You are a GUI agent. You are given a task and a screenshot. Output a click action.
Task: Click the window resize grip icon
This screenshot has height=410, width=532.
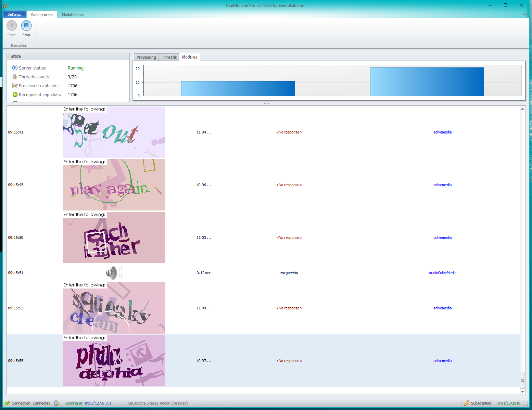coord(527,404)
